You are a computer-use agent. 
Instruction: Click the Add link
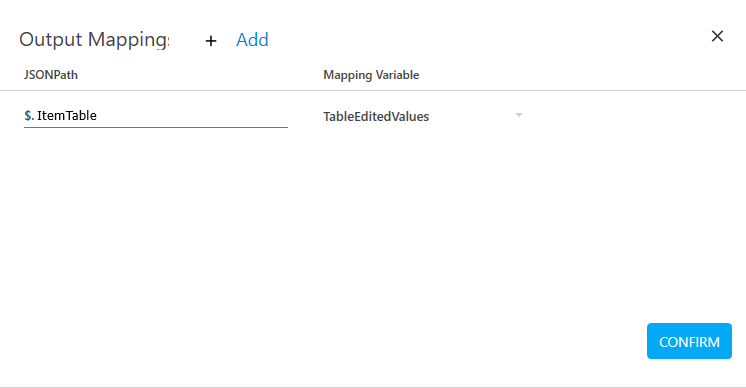pyautogui.click(x=252, y=39)
